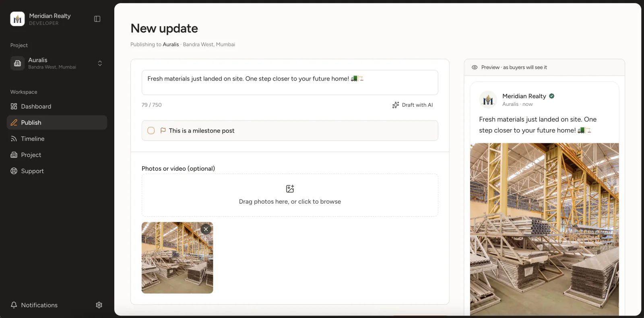Click the Project building icon in Workspace

click(x=14, y=155)
